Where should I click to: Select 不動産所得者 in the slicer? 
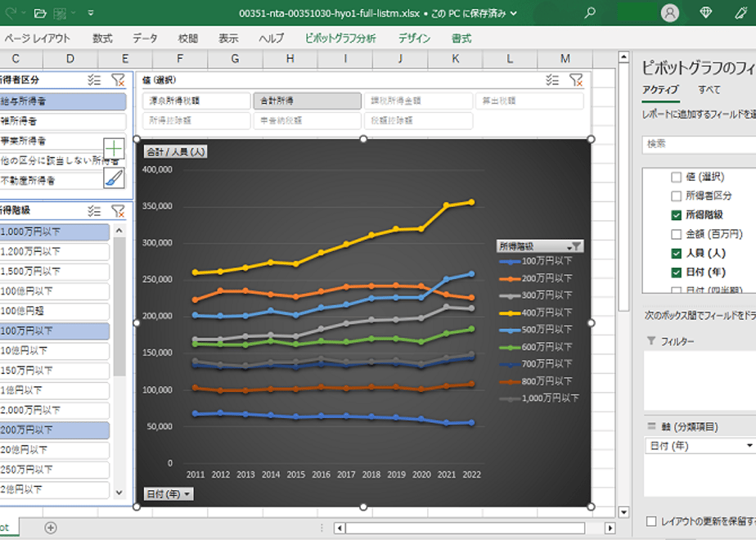click(52, 181)
